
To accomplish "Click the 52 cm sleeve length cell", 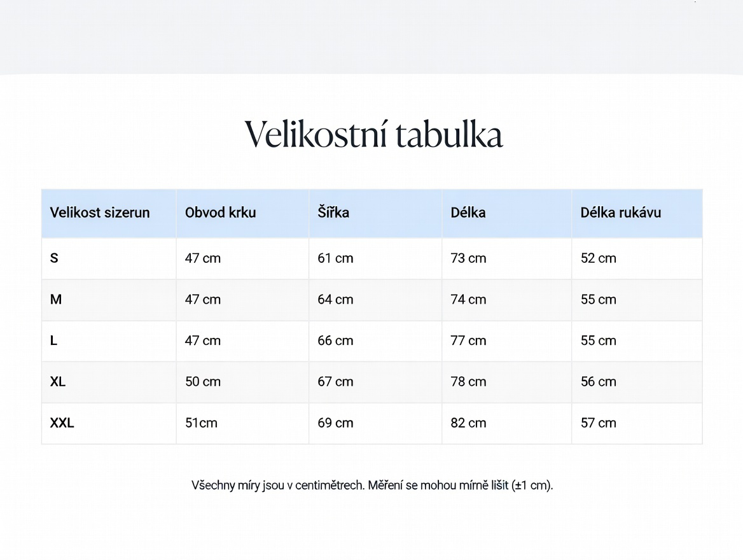I will pos(598,258).
